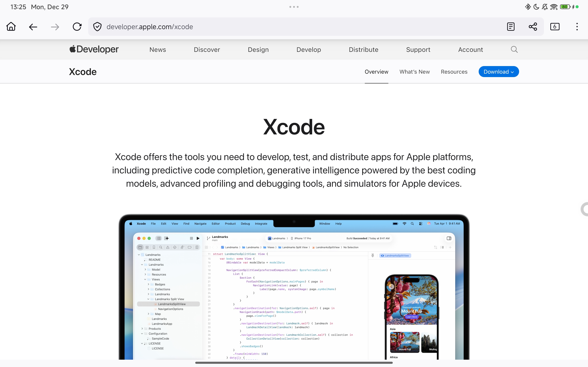The width and height of the screenshot is (588, 367).
Task: Open the Debug menu in Xcode's menu bar
Action: click(x=245, y=224)
